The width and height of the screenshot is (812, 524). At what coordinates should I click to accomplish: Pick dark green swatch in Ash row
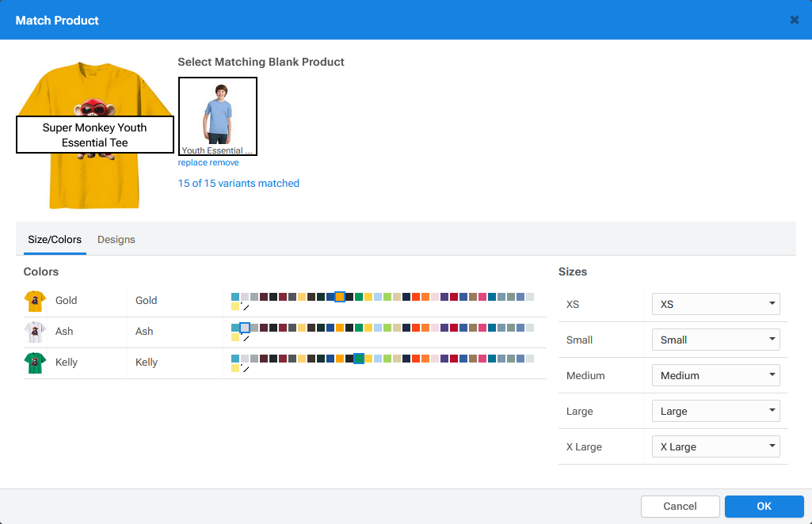321,328
